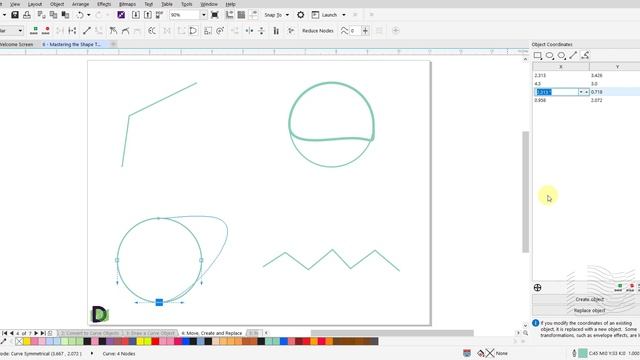Viewport: 640px width, 360px height.
Task: Open the Object menu
Action: (57, 4)
